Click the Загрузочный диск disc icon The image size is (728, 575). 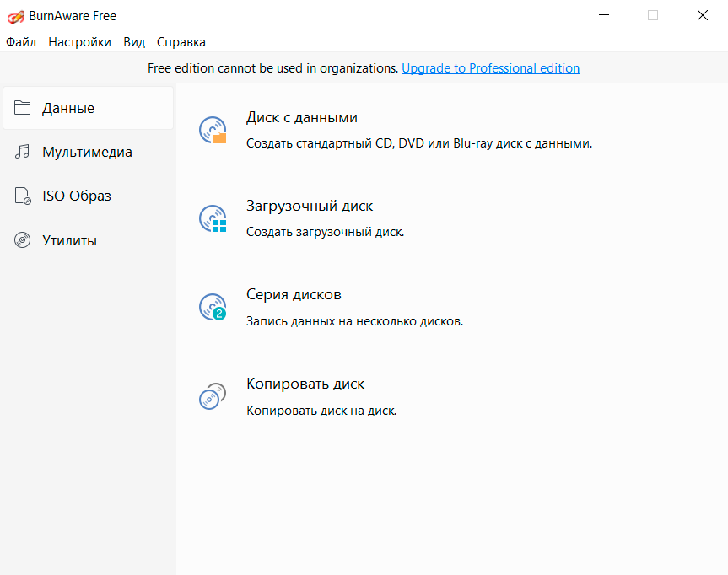[x=213, y=218]
